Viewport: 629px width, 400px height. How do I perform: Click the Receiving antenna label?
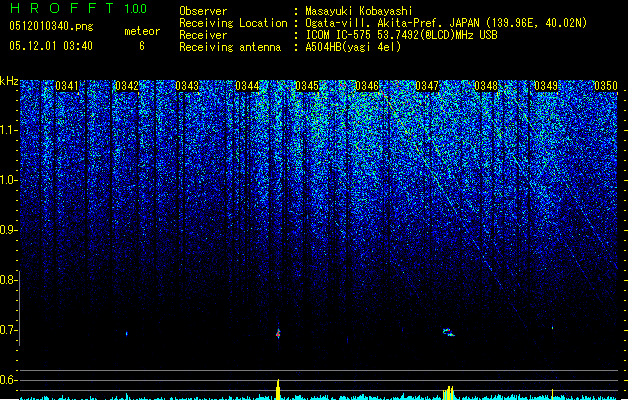coord(230,47)
